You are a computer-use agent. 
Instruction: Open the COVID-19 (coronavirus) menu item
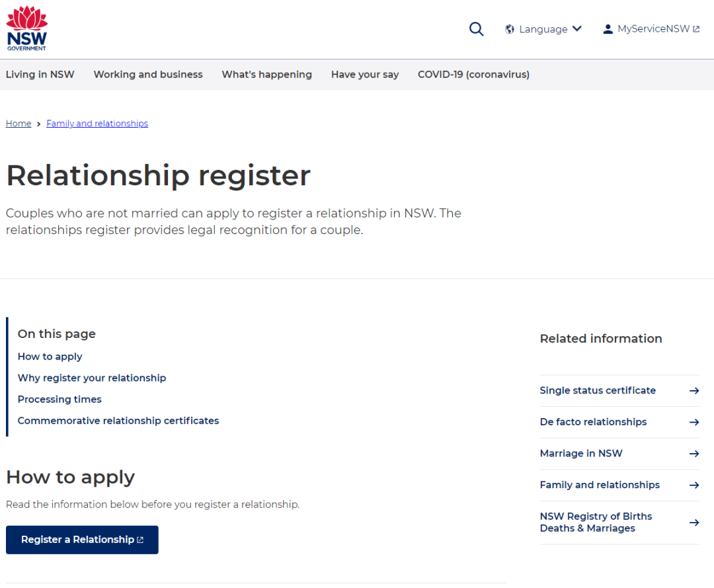tap(473, 74)
